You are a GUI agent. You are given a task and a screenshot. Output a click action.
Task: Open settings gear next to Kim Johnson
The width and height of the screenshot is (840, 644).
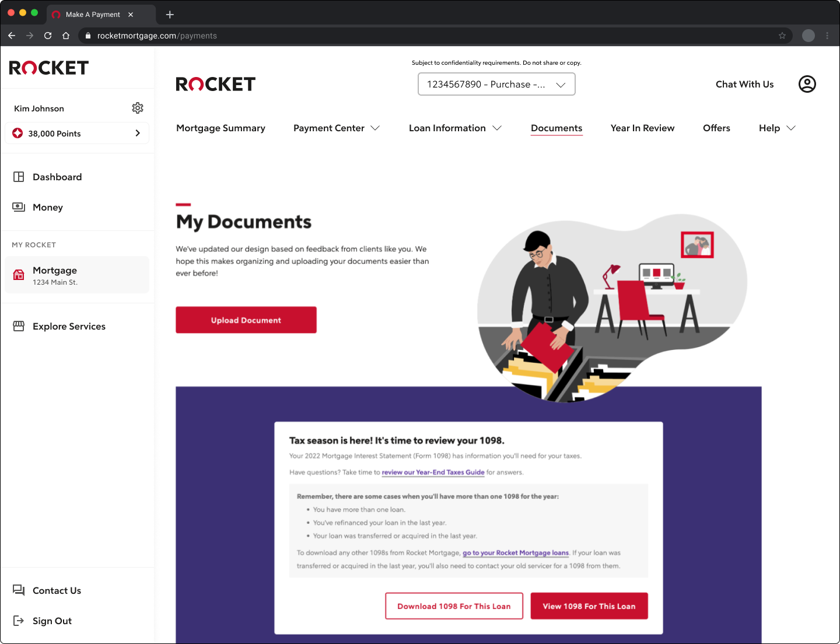(138, 108)
